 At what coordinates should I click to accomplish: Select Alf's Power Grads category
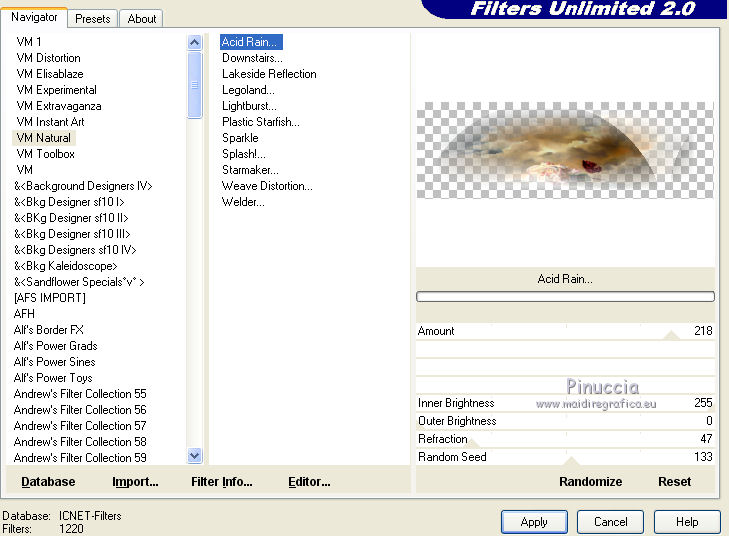click(x=55, y=346)
